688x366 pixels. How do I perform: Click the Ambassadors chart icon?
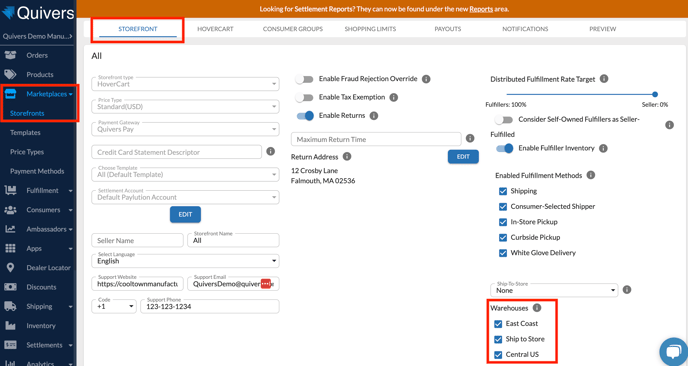[10, 229]
